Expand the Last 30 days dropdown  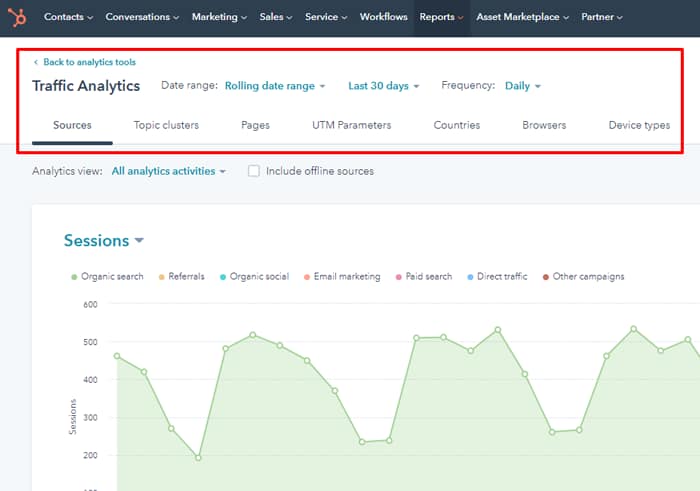coord(383,86)
